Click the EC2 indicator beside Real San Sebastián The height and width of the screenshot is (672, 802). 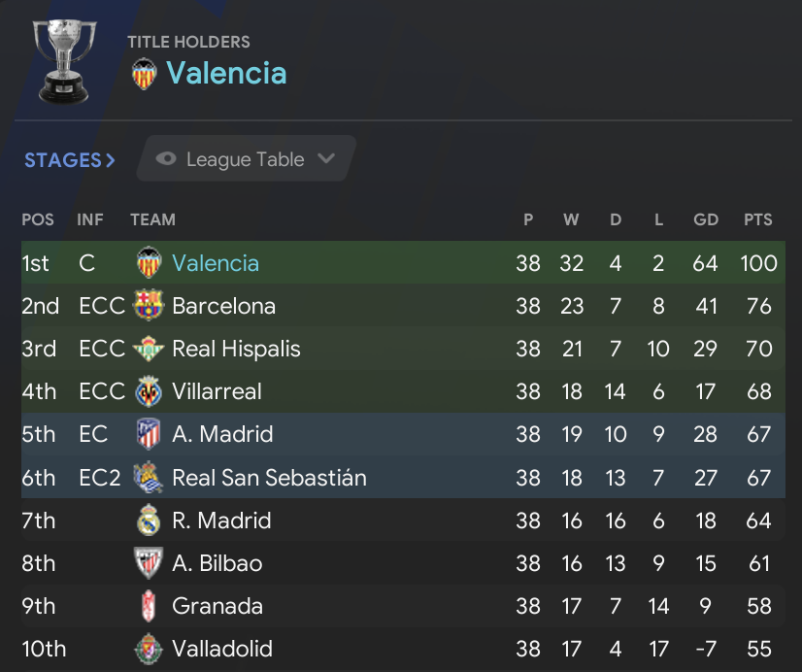[97, 478]
